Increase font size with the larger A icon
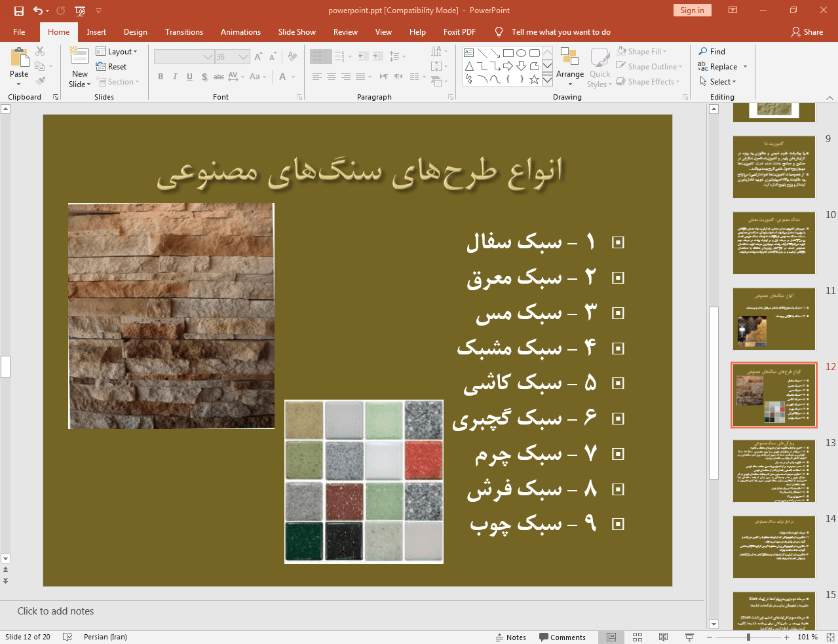This screenshot has height=644, width=838. pos(258,57)
